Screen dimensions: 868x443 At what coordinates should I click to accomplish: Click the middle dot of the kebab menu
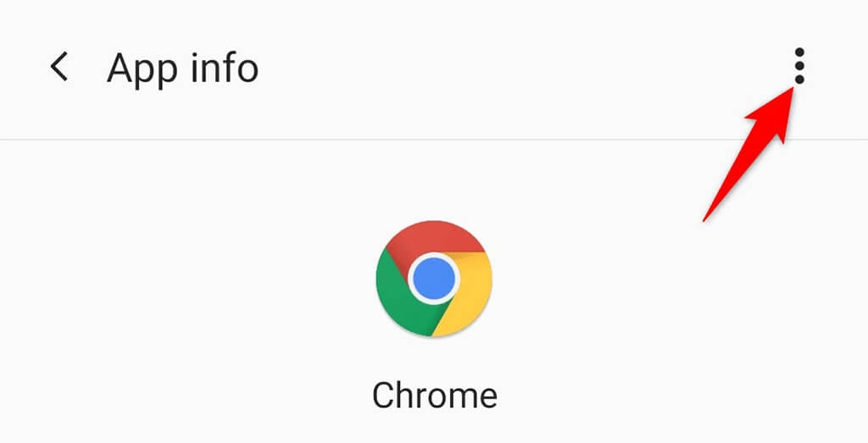point(798,66)
